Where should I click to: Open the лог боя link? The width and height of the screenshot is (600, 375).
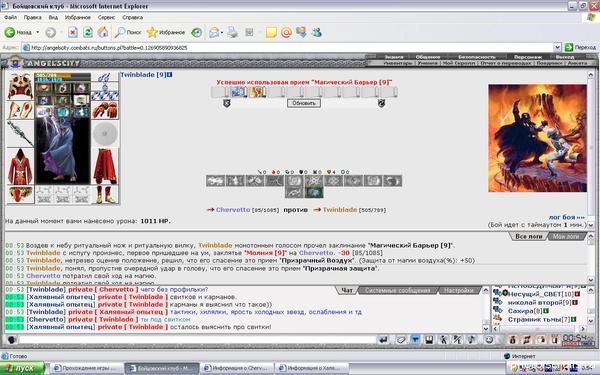(566, 217)
